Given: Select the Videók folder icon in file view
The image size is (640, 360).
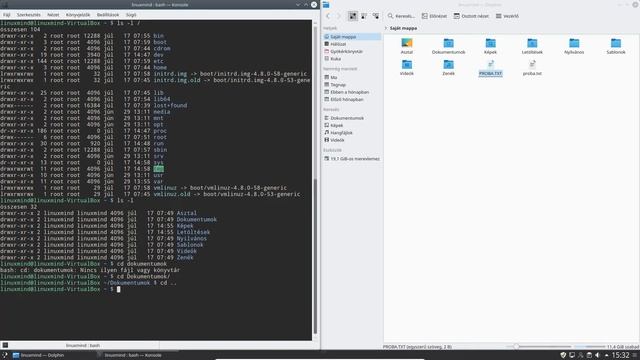Looking at the screenshot, I should click(407, 64).
